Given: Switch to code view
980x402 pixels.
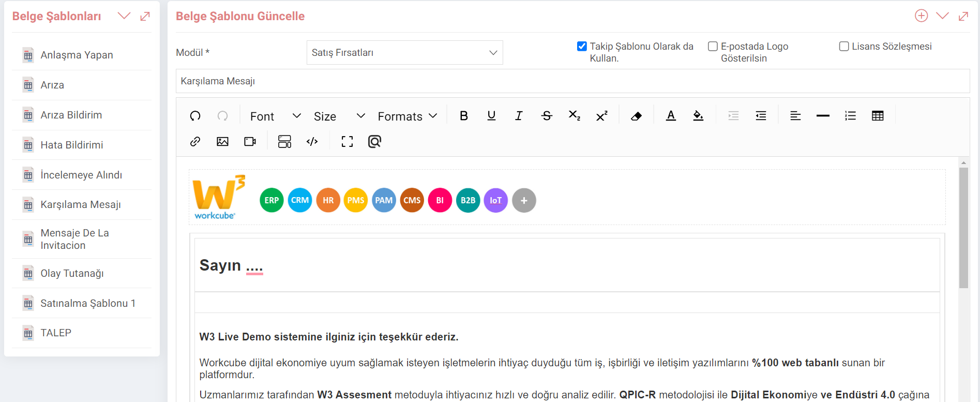Looking at the screenshot, I should point(312,141).
